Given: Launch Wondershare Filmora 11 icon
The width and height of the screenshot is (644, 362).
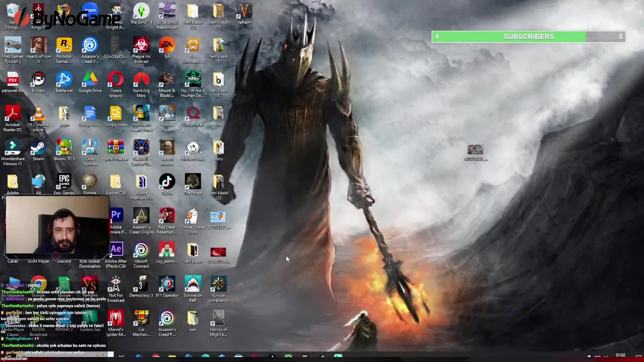Looking at the screenshot, I should 13,153.
